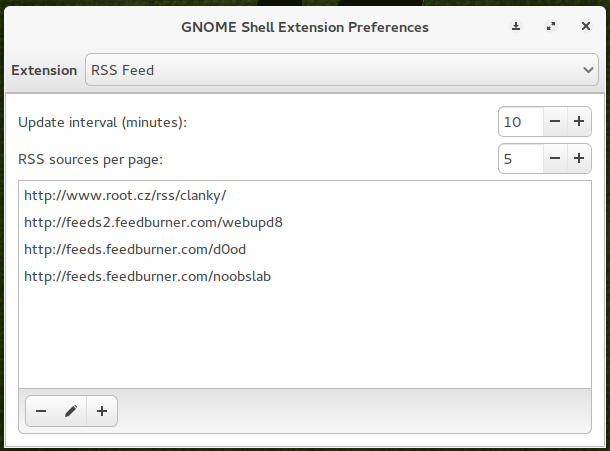Add a new RSS source with plus button
This screenshot has height=451, width=610.
pos(102,411)
